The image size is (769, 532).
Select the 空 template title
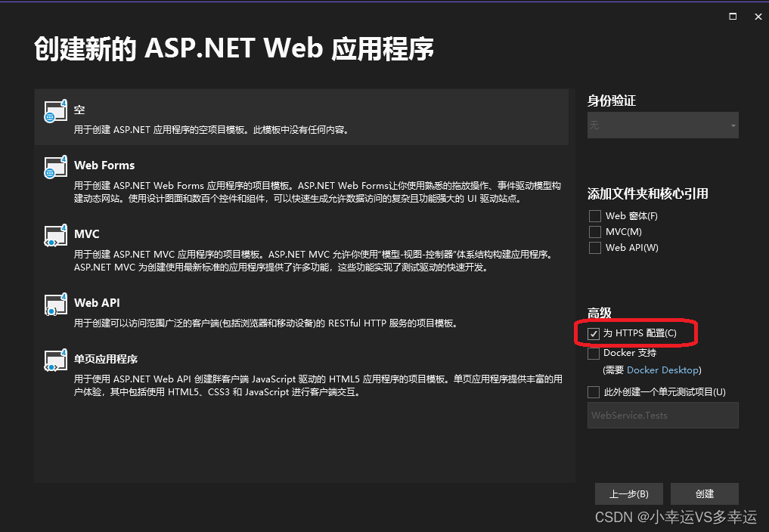pyautogui.click(x=79, y=110)
